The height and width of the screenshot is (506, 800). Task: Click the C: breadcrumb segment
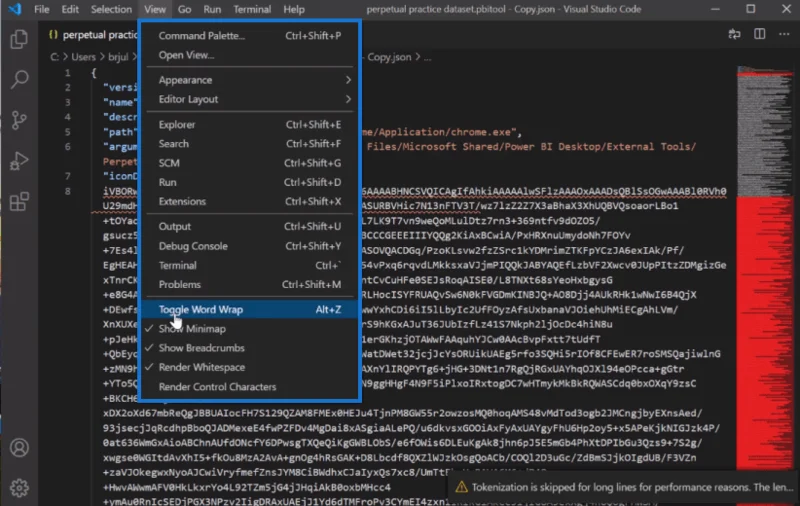point(54,57)
